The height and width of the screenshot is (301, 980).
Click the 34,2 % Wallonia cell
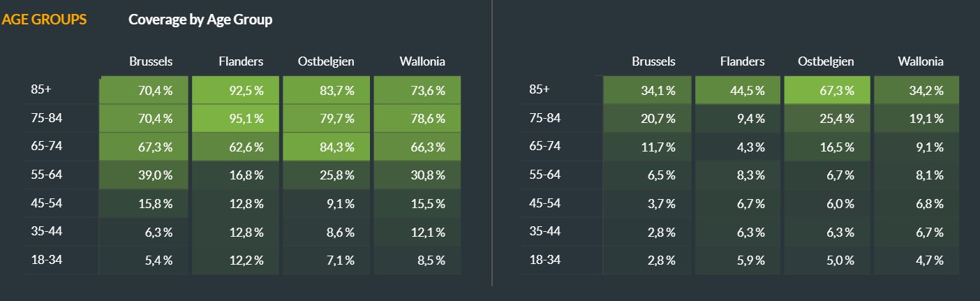916,90
